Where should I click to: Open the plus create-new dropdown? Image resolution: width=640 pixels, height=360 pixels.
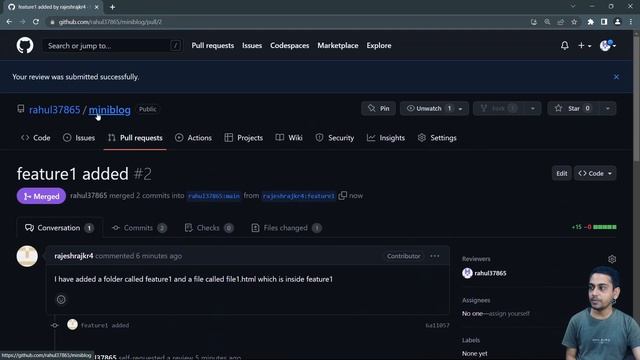point(584,45)
